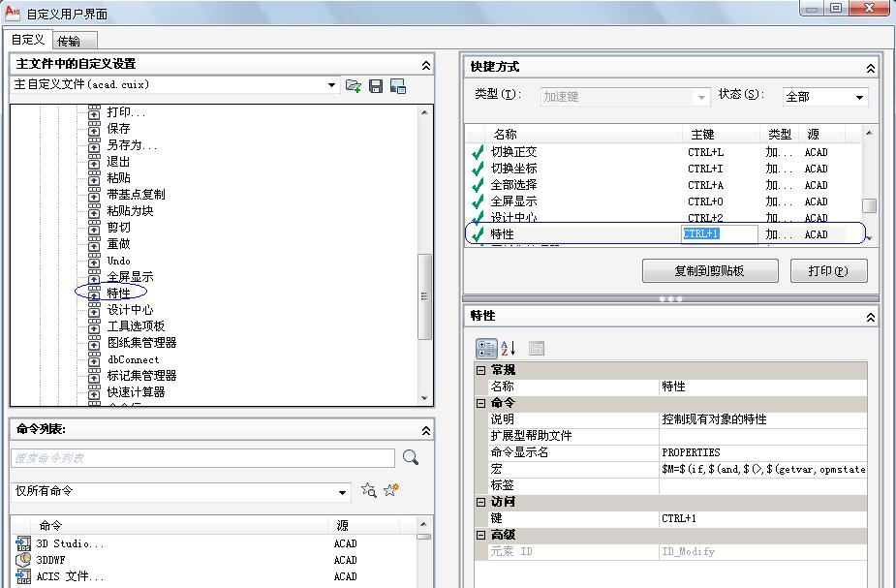Select 图纸集管理器 in the tree
This screenshot has height=588, width=896.
point(141,343)
